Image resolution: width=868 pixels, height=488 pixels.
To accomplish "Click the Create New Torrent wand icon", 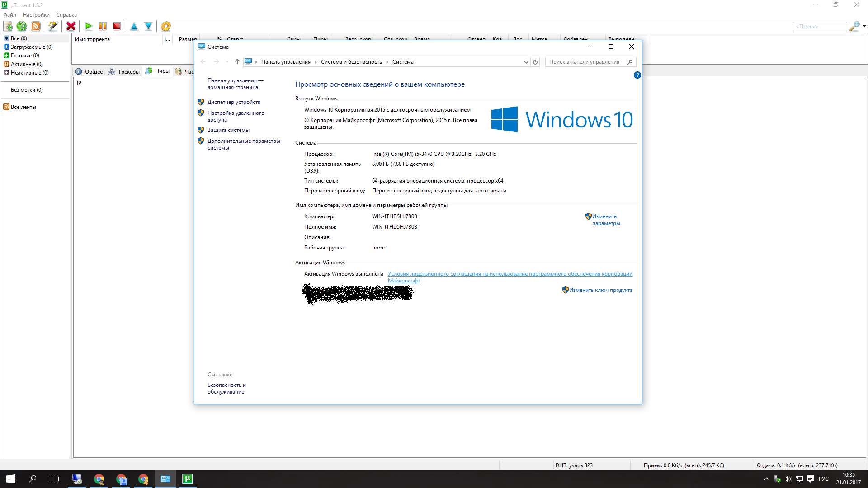I will coord(53,26).
